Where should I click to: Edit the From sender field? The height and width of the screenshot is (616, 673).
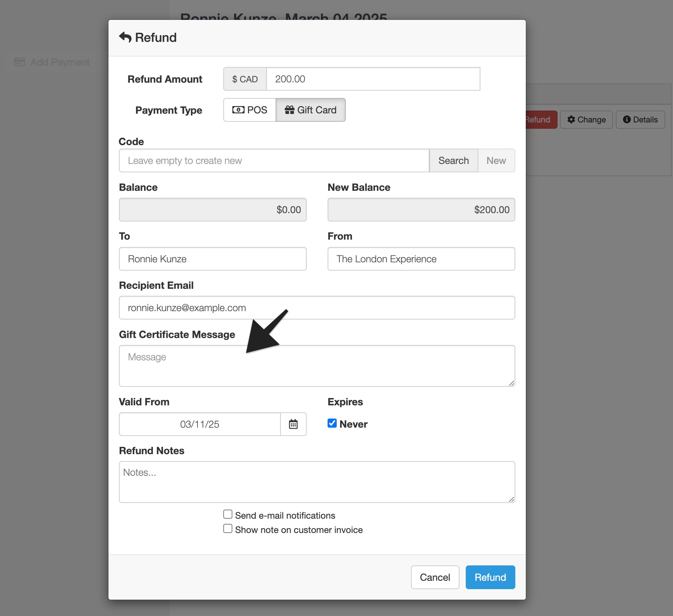point(421,259)
